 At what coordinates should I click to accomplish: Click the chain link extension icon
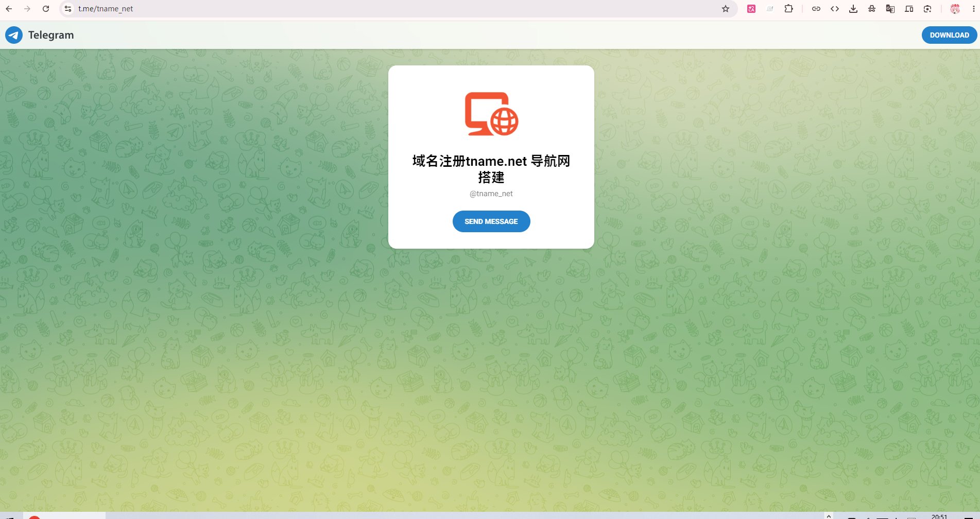(x=816, y=9)
